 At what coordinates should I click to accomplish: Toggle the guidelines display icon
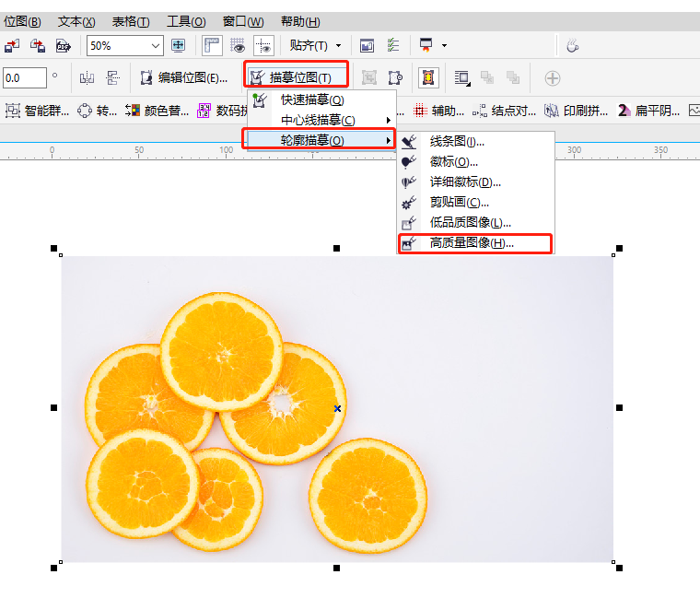point(263,45)
